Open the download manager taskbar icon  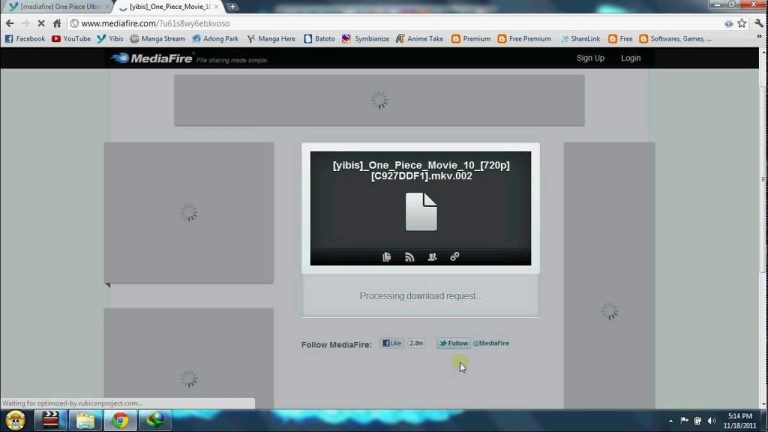point(155,420)
